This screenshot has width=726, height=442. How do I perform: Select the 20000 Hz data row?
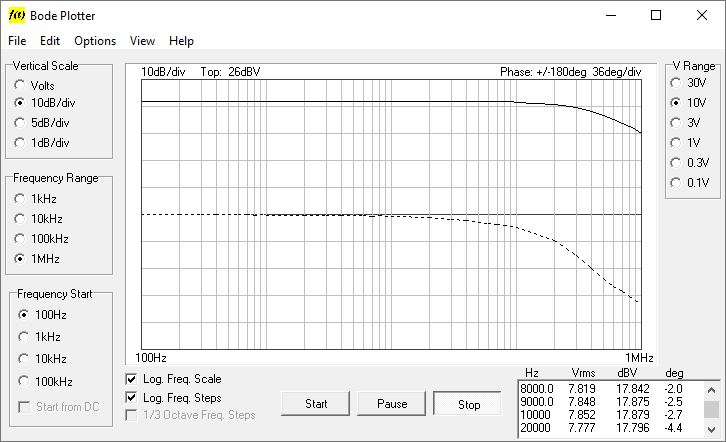(x=611, y=428)
